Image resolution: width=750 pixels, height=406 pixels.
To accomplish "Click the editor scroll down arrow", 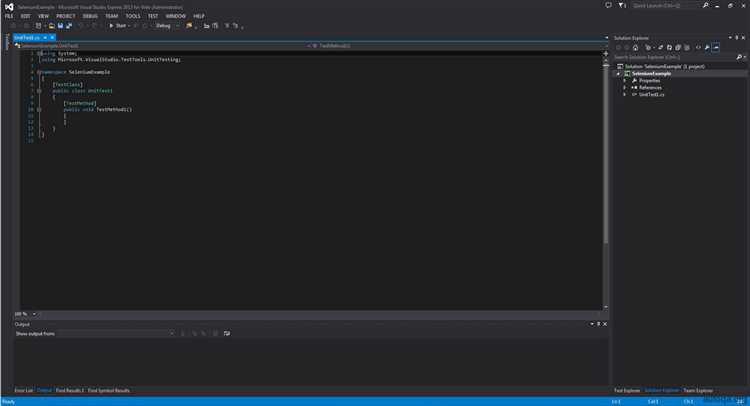I will click(x=606, y=307).
